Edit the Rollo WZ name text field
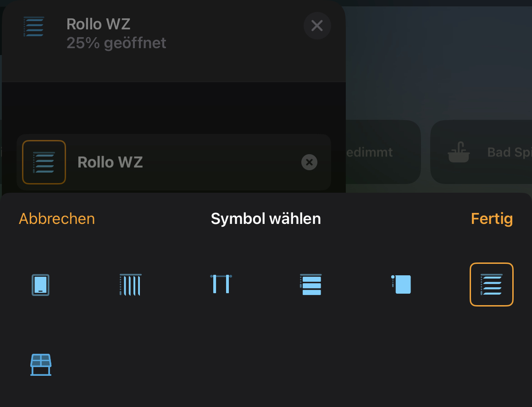Image resolution: width=532 pixels, height=407 pixels. pos(183,162)
